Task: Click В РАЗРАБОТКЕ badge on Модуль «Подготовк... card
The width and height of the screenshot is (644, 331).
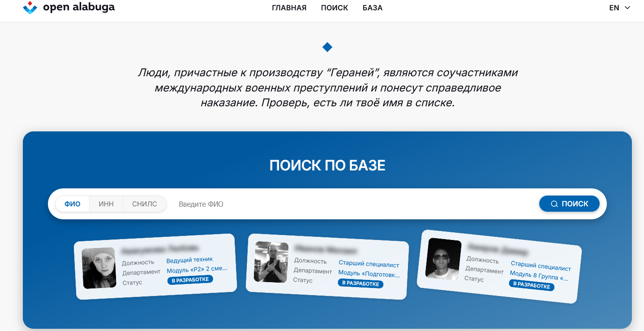Action: pyautogui.click(x=361, y=283)
